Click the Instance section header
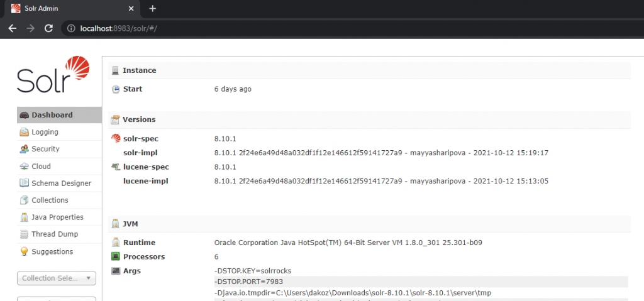This screenshot has height=301, width=644. click(x=369, y=70)
